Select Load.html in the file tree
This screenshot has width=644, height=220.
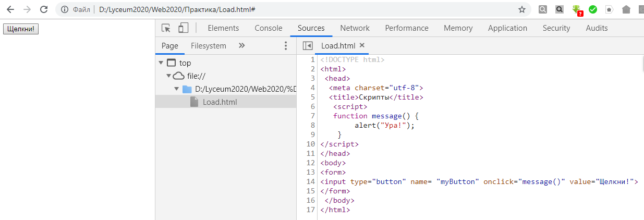[x=220, y=102]
